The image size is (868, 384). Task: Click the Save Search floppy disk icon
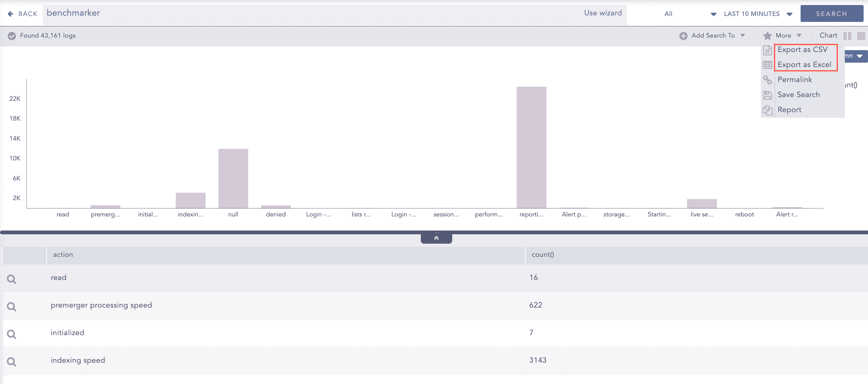point(767,95)
